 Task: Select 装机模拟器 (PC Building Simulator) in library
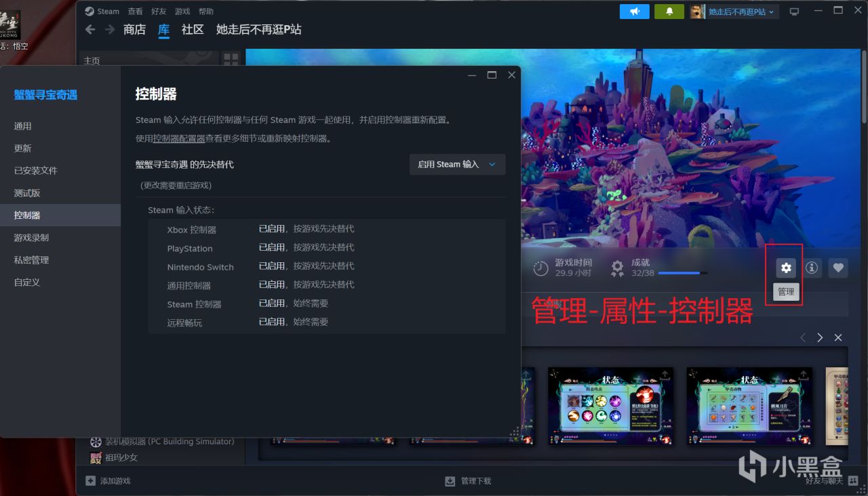pos(170,442)
